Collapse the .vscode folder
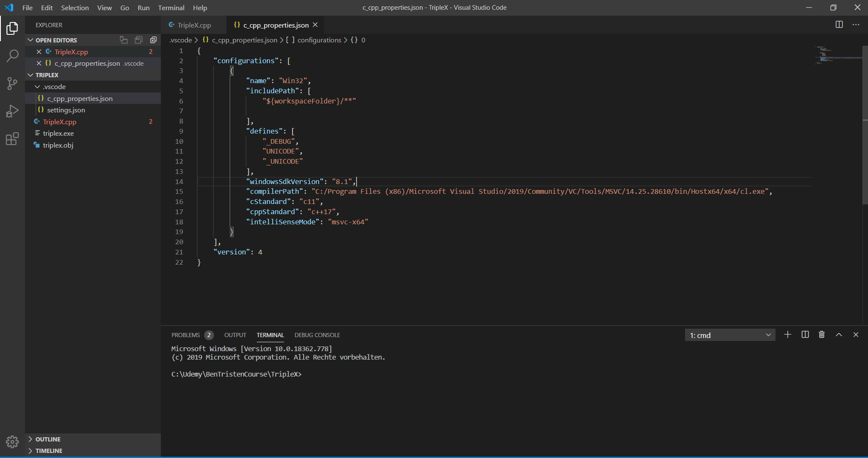868x458 pixels. (38, 87)
